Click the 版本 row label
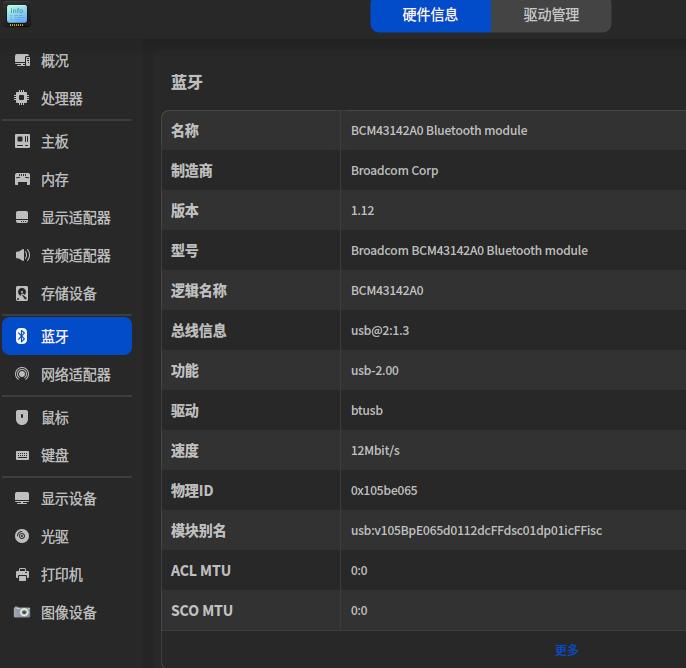The height and width of the screenshot is (668, 686). [185, 210]
